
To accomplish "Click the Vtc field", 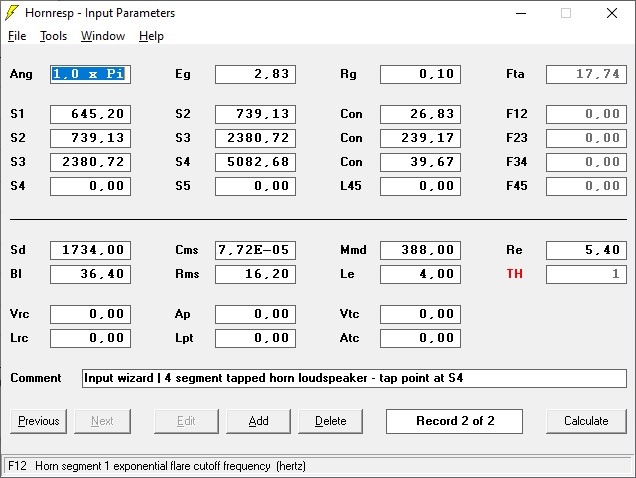I will [421, 314].
